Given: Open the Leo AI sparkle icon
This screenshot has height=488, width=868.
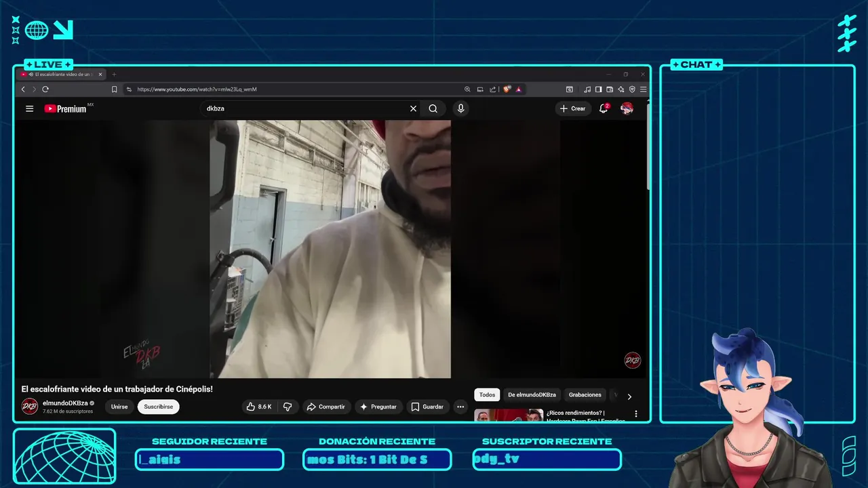Looking at the screenshot, I should 620,89.
